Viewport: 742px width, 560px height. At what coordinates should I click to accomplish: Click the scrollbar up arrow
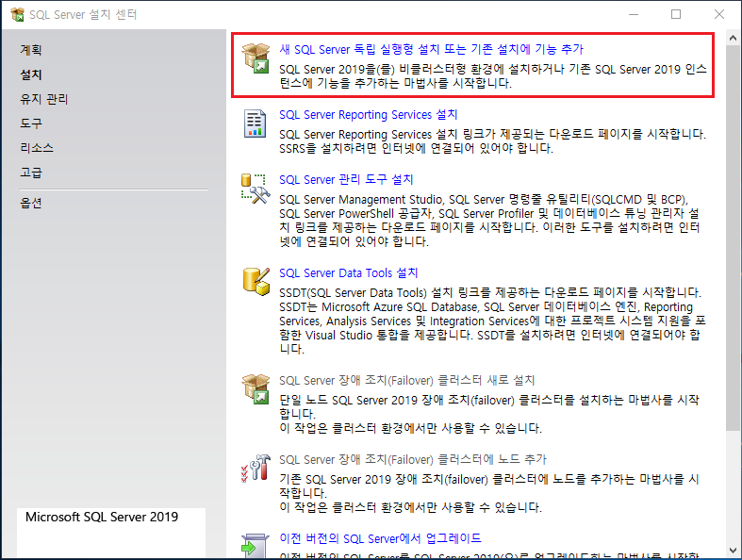point(733,38)
